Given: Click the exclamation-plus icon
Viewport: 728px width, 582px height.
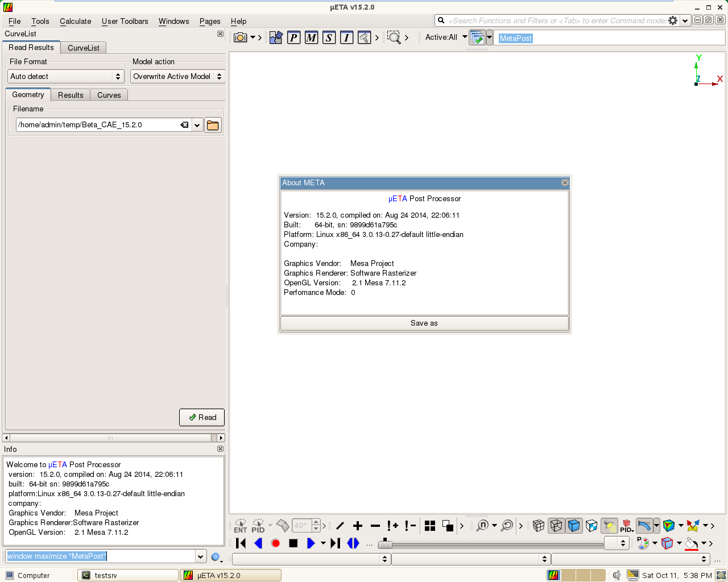Looking at the screenshot, I should [392, 526].
